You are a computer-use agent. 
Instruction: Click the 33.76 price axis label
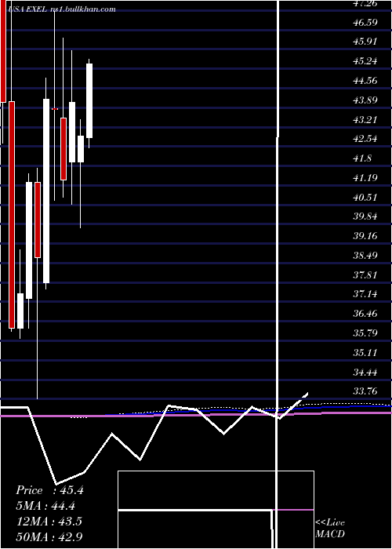[365, 391]
